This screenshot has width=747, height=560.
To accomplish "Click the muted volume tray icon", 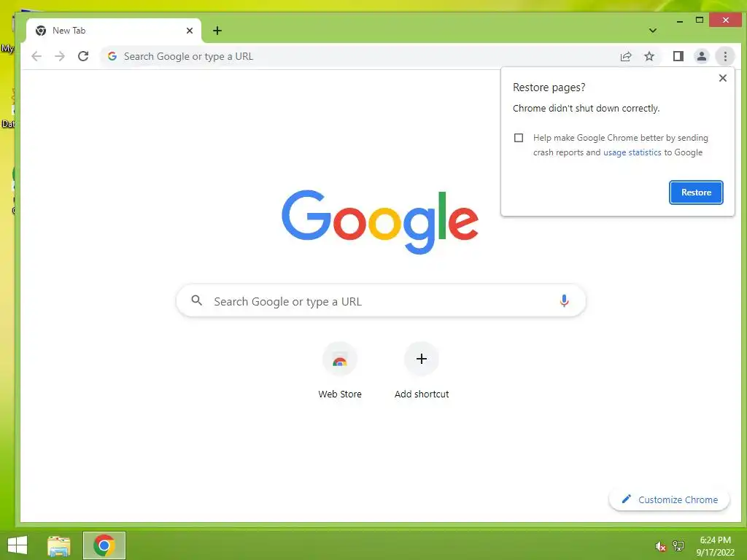I will point(659,546).
